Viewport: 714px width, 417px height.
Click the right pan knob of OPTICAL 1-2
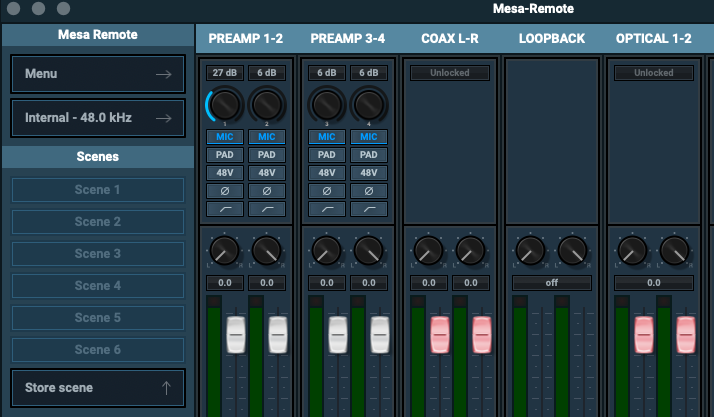coord(674,250)
